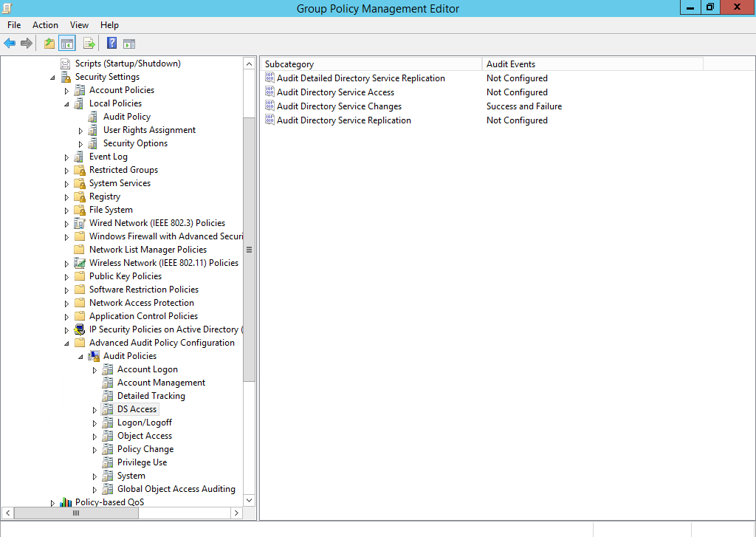The width and height of the screenshot is (756, 537).
Task: Select Software Restriction Policies item
Action: tap(144, 290)
